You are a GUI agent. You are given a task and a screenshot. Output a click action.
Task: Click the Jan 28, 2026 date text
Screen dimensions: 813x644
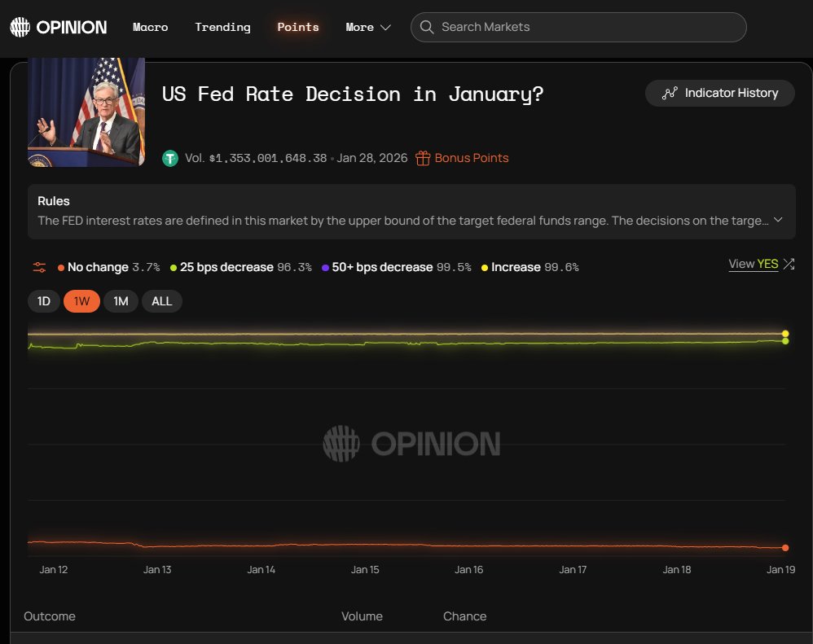click(x=371, y=158)
